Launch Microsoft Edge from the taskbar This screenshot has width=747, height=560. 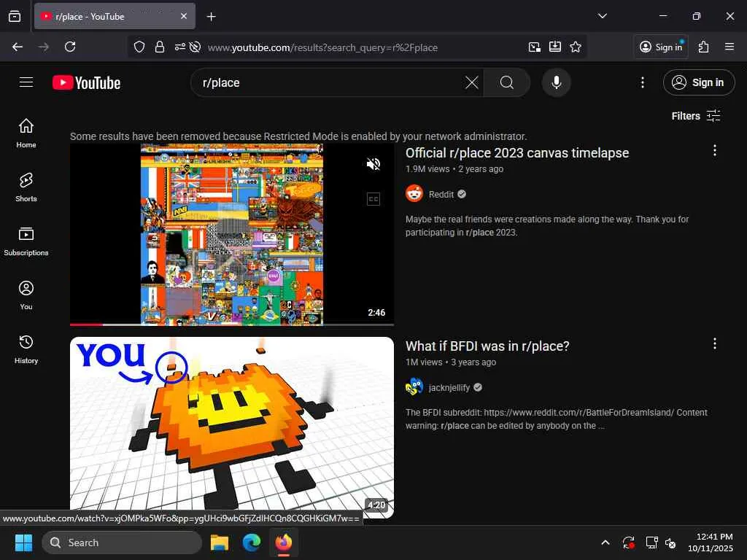[252, 542]
